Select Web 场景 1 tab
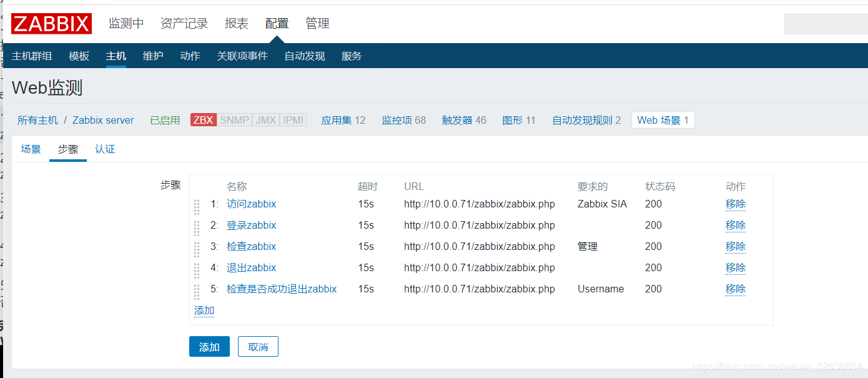Viewport: 868px width, 378px height. pos(663,120)
